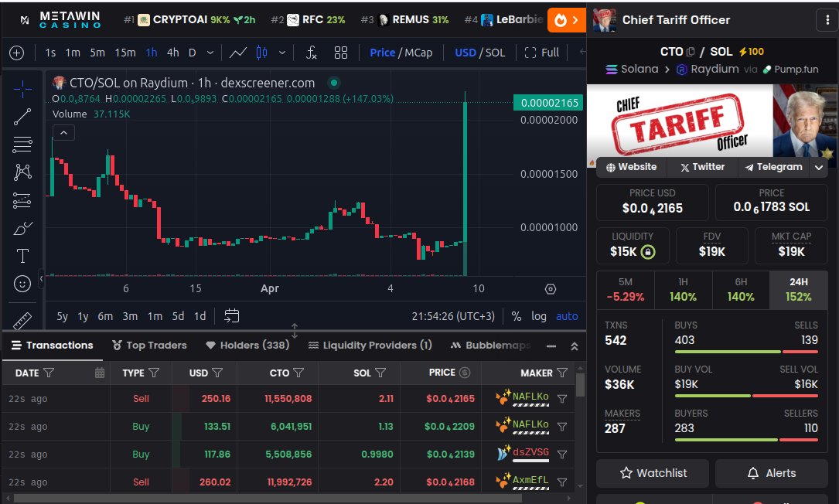
Task: Open the token Twitter link
Action: 703,167
